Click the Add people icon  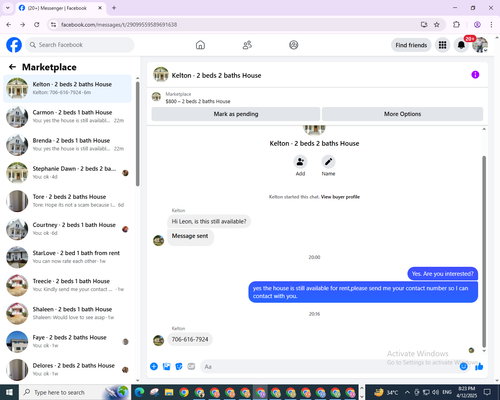tap(300, 162)
